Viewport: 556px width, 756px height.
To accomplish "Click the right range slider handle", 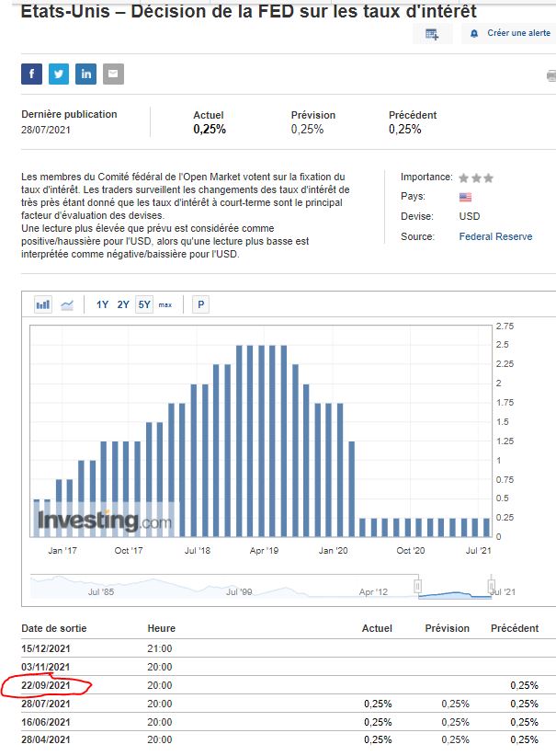I will (x=492, y=586).
